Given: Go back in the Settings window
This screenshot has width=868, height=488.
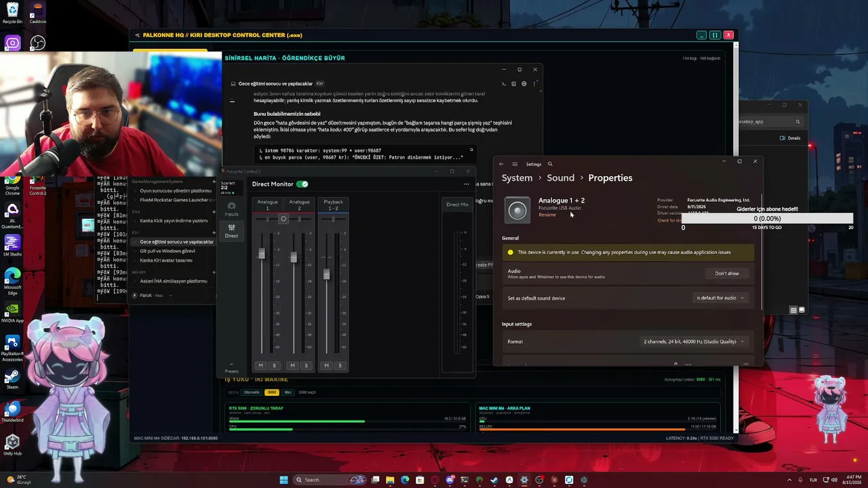Looking at the screenshot, I should [x=501, y=164].
